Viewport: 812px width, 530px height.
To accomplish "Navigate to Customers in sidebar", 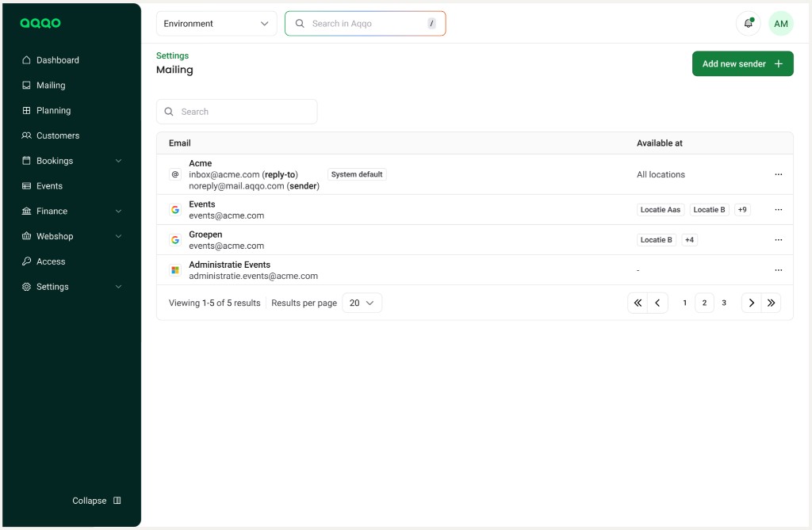I will tap(57, 135).
